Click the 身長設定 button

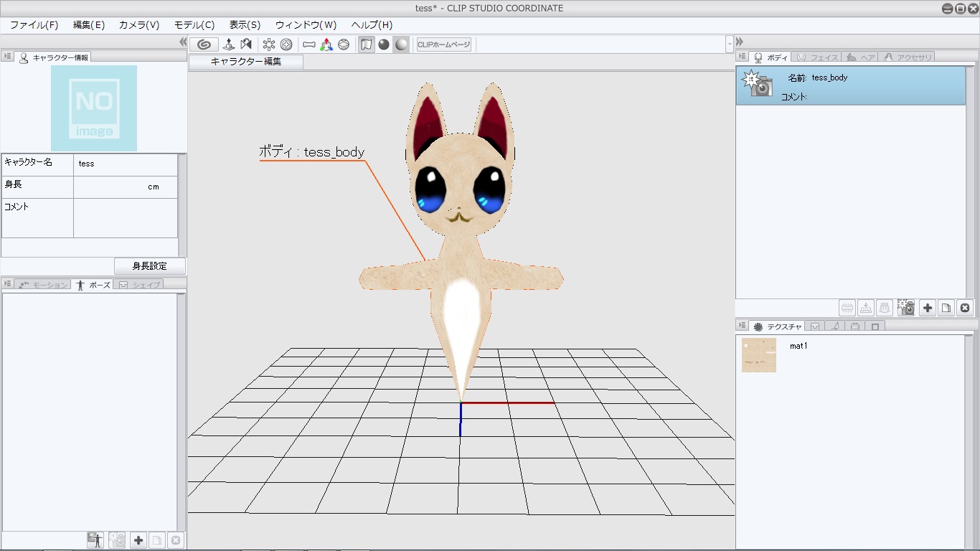tap(149, 266)
